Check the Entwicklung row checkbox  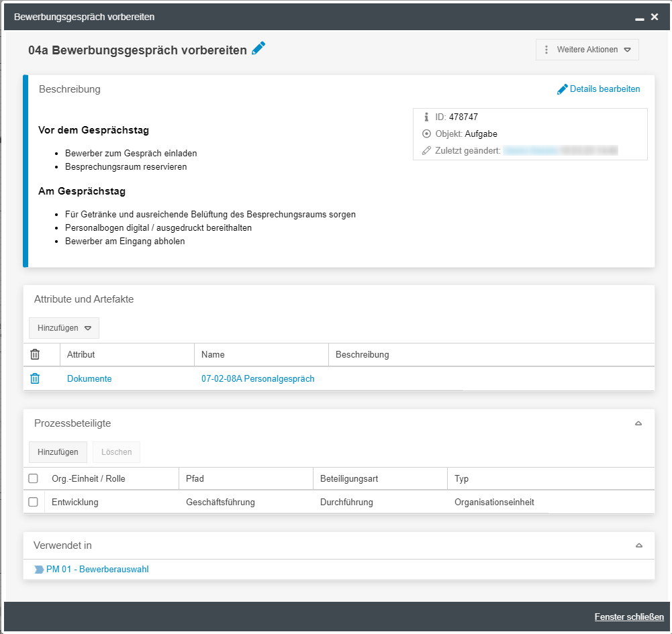(x=34, y=502)
